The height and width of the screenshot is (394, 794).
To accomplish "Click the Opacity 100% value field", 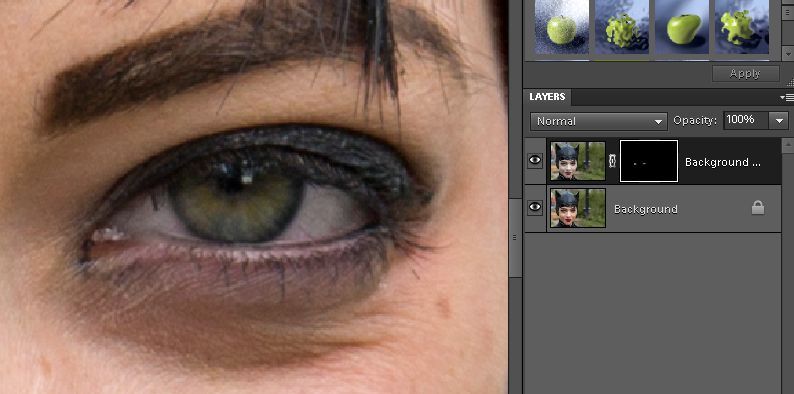I will tap(746, 121).
